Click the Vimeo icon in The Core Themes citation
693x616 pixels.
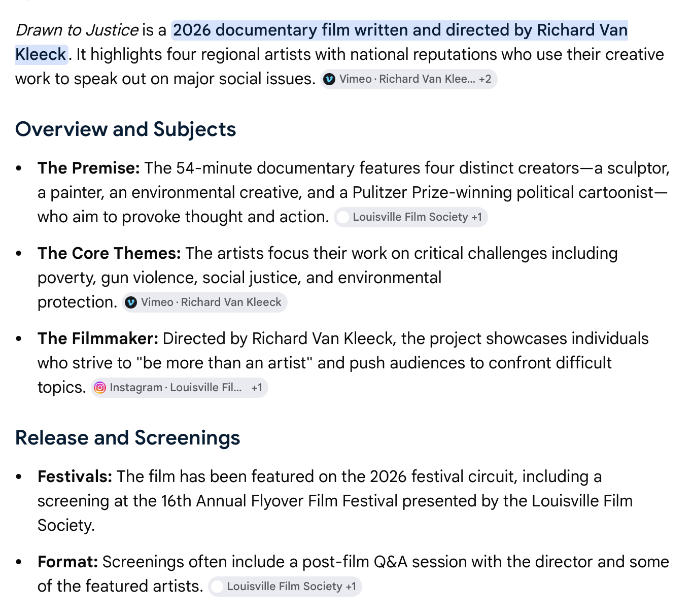point(131,302)
